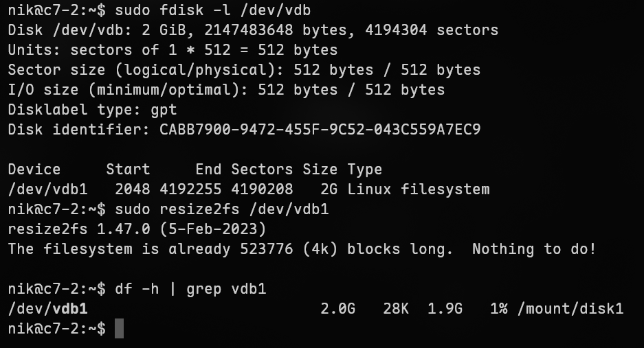Click the 'Type' column header
Screen dimensions: 644x348
click(364, 170)
